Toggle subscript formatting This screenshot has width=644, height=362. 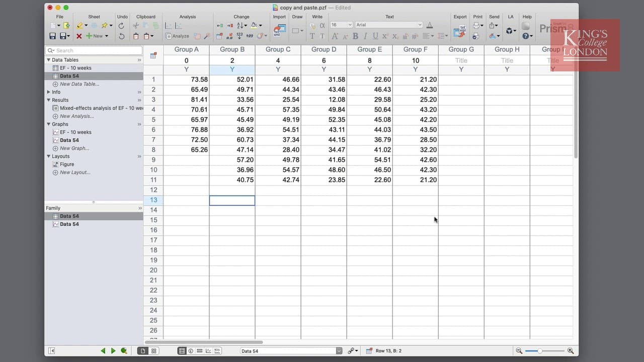[395, 36]
